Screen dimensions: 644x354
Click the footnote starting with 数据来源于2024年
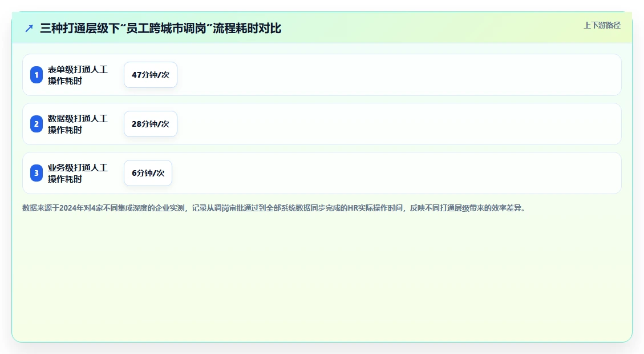coord(274,208)
